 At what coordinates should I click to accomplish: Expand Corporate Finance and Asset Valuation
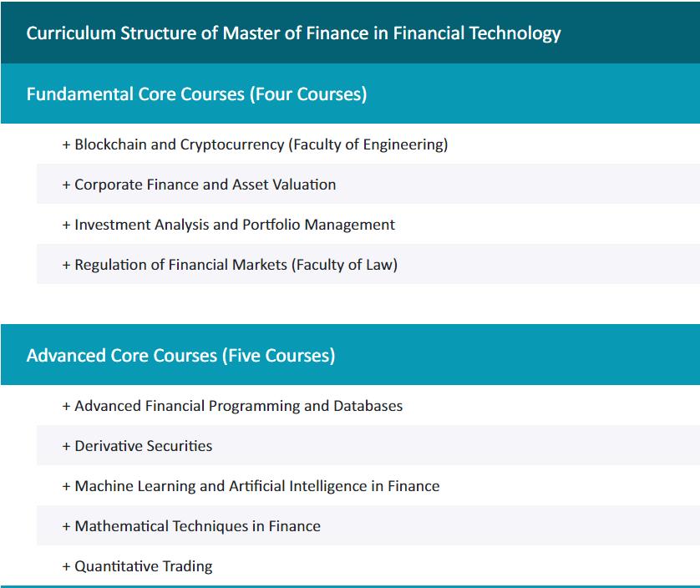tap(205, 185)
